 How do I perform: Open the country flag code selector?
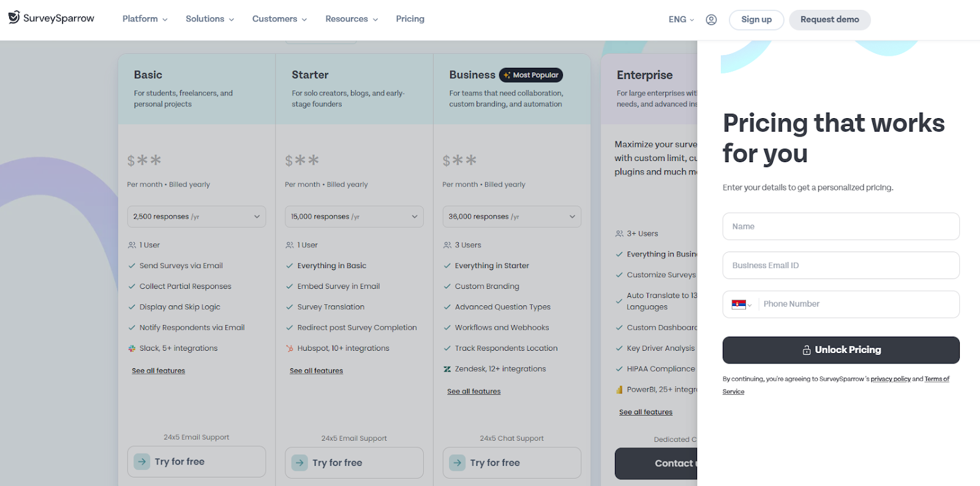tap(741, 304)
